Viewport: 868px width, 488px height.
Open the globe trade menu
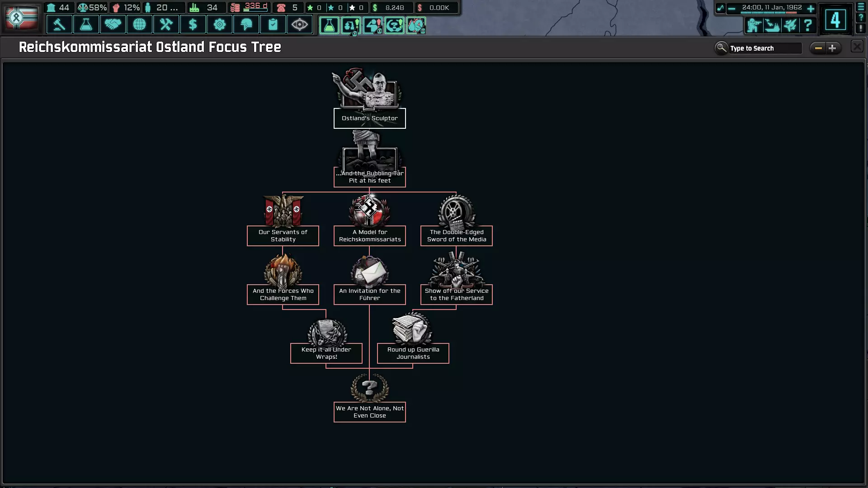point(139,24)
